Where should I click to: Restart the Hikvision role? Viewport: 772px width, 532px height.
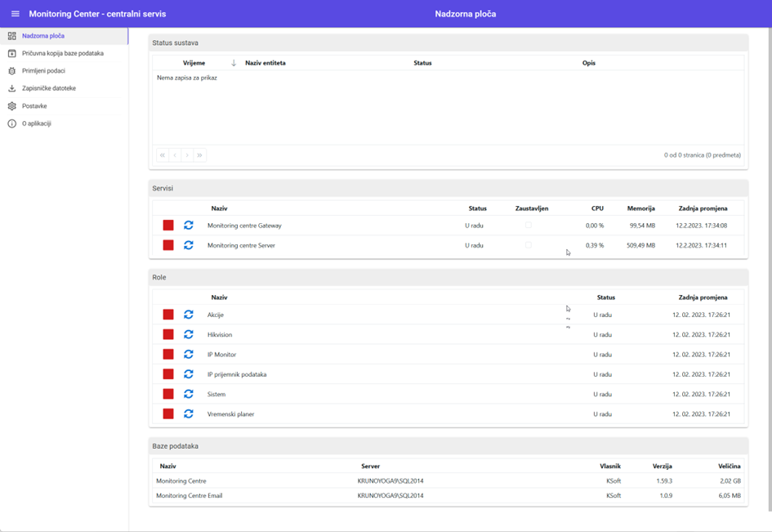click(x=189, y=334)
